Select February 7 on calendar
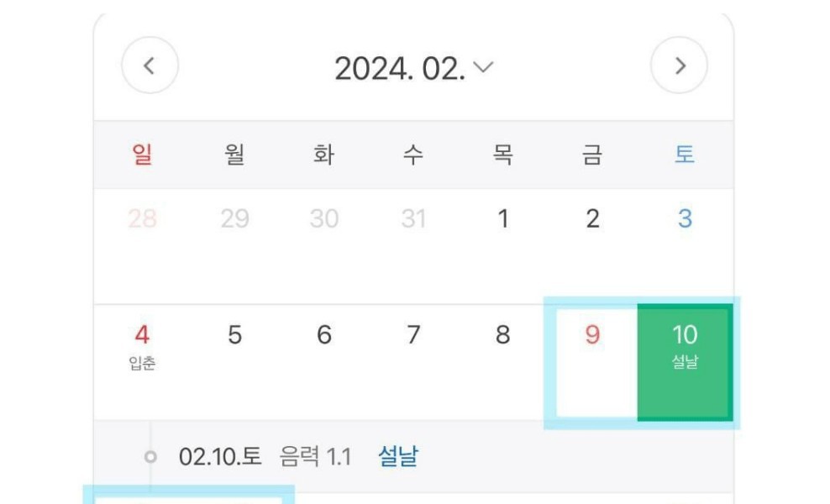Viewport: 830px width, 504px height. [x=413, y=335]
